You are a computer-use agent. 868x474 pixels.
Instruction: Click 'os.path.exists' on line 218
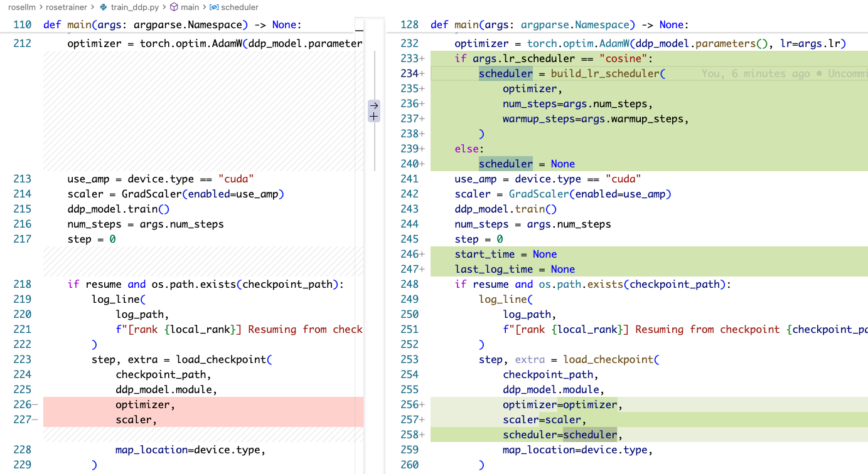(194, 284)
